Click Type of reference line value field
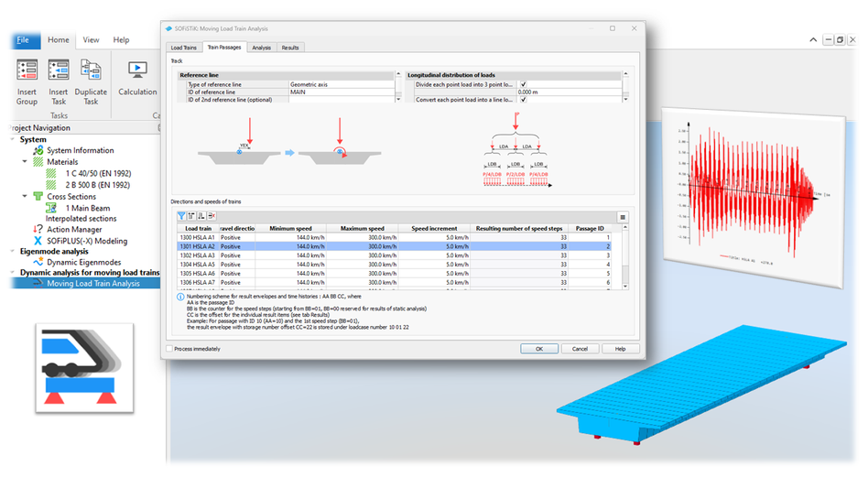Image resolution: width=868 pixels, height=488 pixels. coord(342,84)
